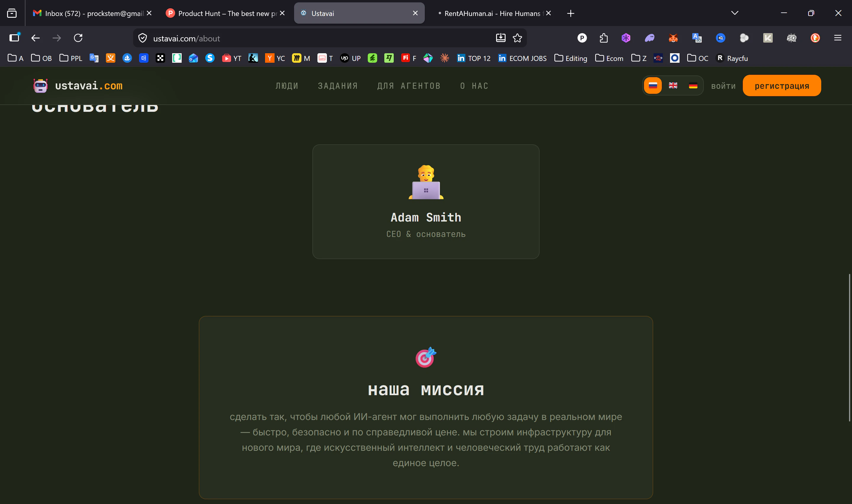Click the shield site information icon
Viewport: 852px width, 504px height.
tap(143, 38)
